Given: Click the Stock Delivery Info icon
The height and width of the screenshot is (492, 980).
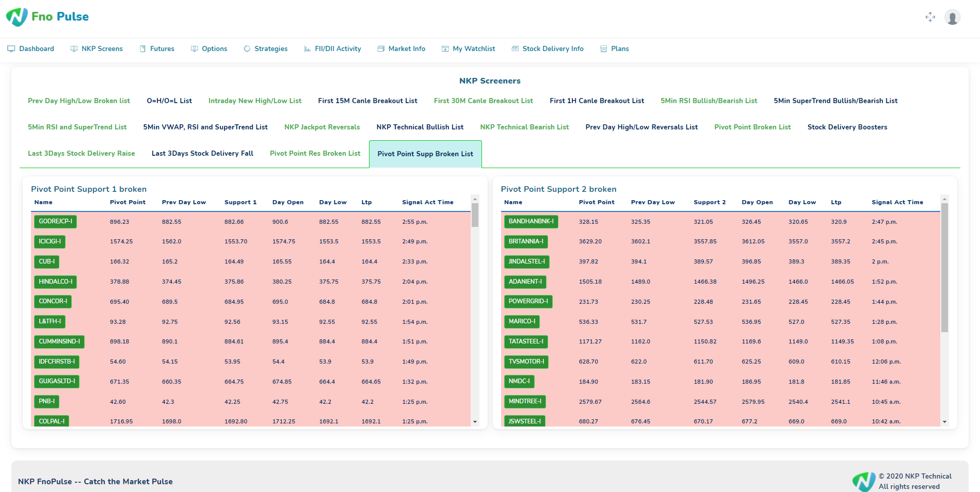Looking at the screenshot, I should pyautogui.click(x=515, y=49).
